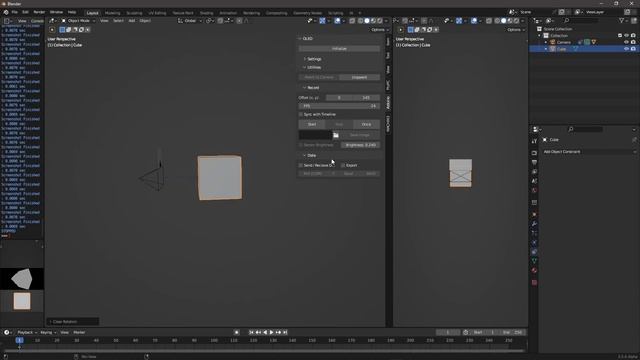This screenshot has width=640, height=360.
Task: Open Options dropdown in left viewport
Action: coord(380,29)
